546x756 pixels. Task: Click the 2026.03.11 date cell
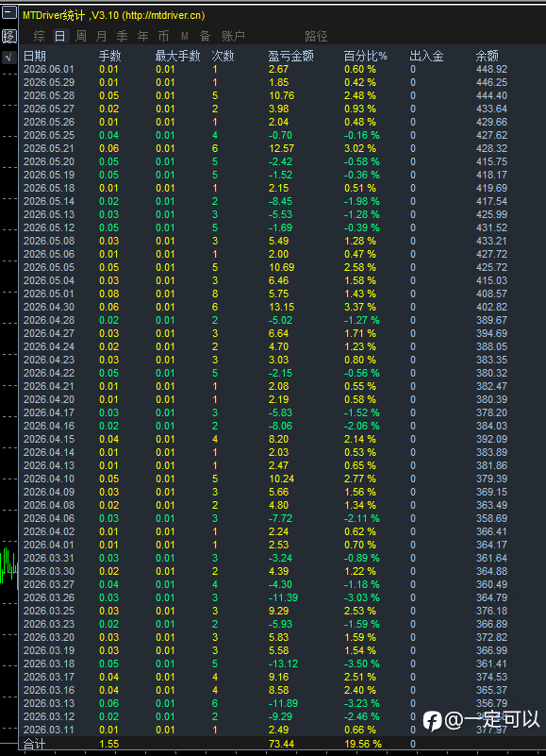(x=49, y=730)
